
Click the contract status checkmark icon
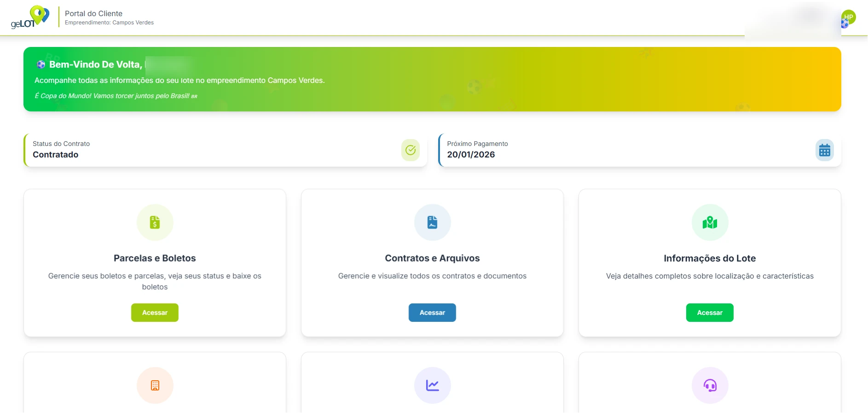click(411, 150)
